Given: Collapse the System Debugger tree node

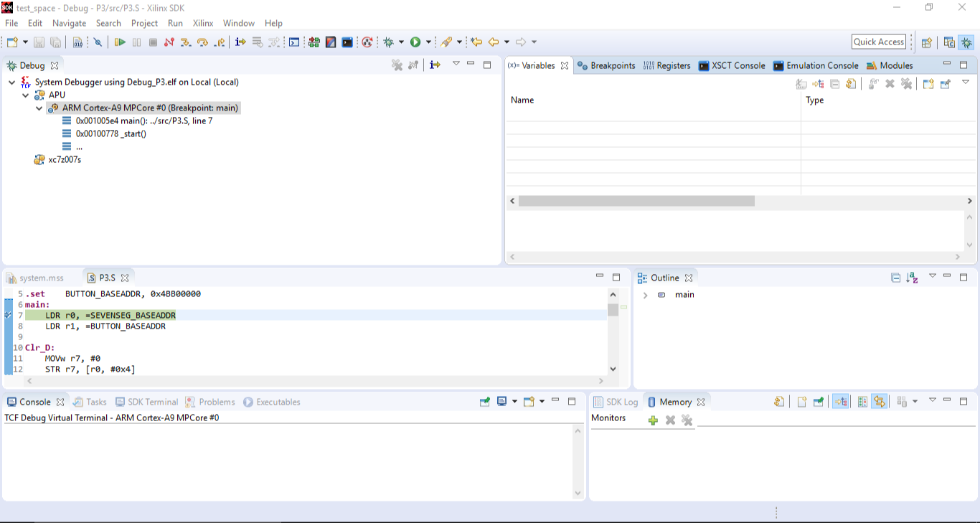Looking at the screenshot, I should 11,83.
